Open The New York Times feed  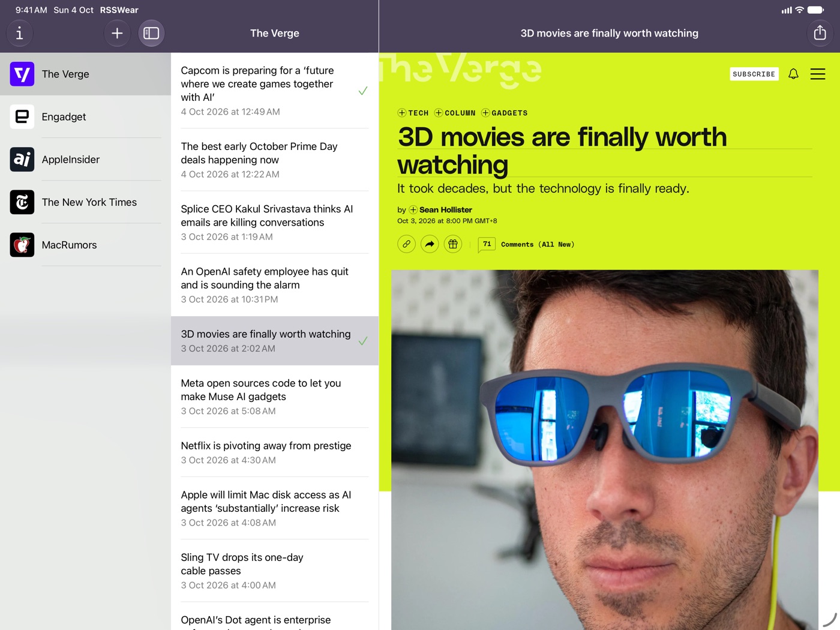[x=85, y=202]
